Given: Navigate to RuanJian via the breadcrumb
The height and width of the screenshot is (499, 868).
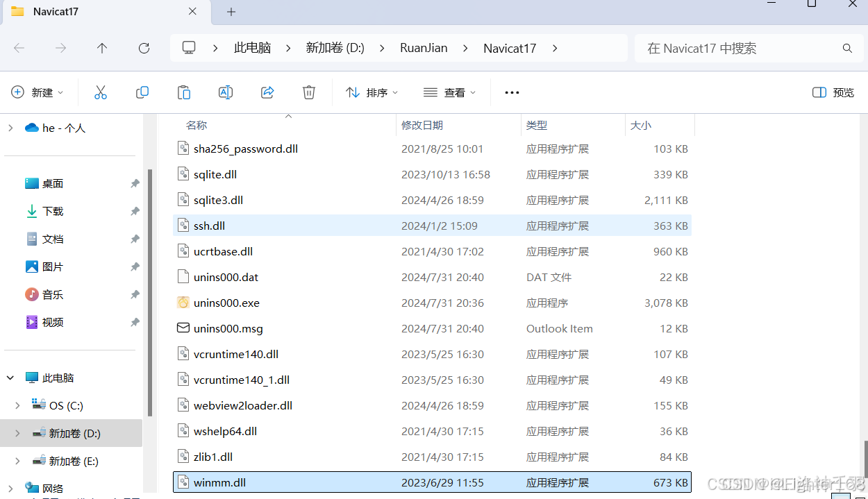Looking at the screenshot, I should coord(424,48).
